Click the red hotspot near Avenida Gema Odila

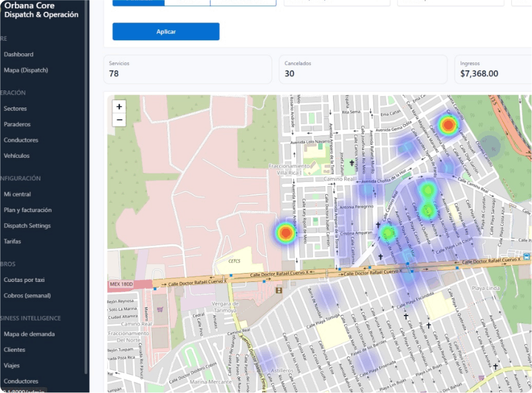(x=448, y=125)
